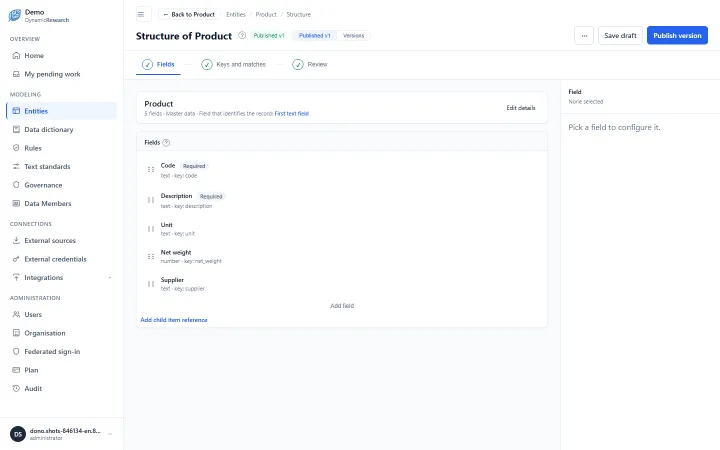Open the Governance page
720x450 pixels.
coord(62,185)
